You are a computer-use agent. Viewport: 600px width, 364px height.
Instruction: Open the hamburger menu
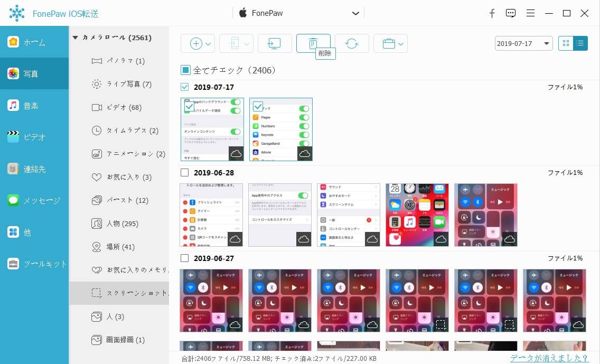pyautogui.click(x=530, y=13)
